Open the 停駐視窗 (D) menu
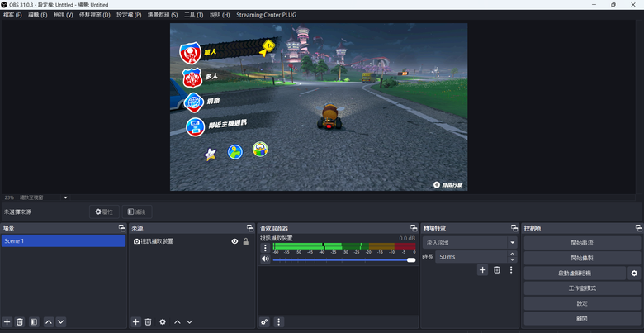 click(95, 15)
